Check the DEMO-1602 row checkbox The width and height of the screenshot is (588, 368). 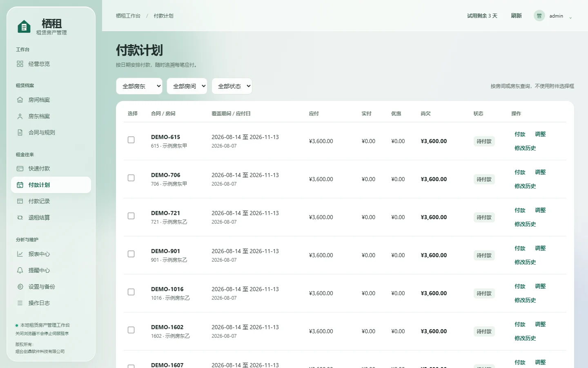pyautogui.click(x=131, y=330)
